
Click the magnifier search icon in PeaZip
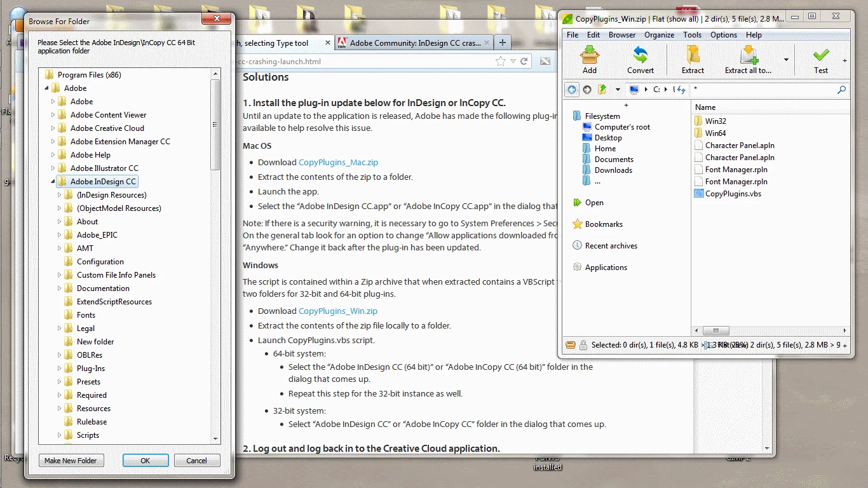click(x=842, y=90)
